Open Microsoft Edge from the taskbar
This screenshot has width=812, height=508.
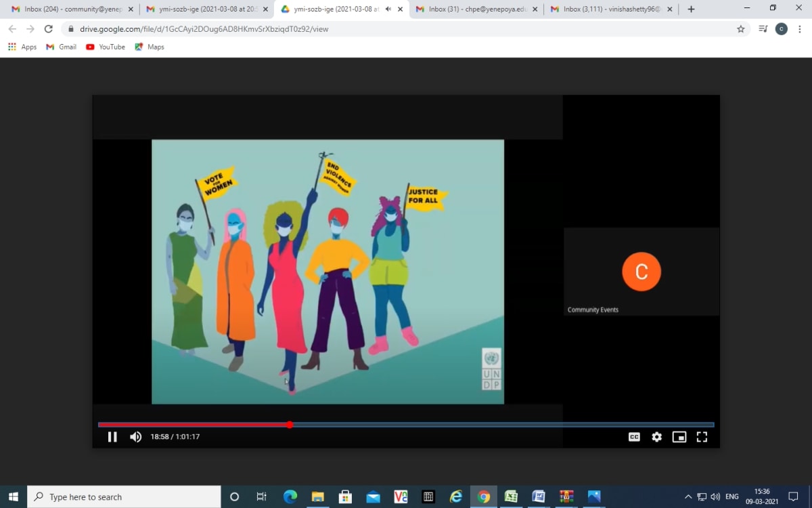click(290, 496)
